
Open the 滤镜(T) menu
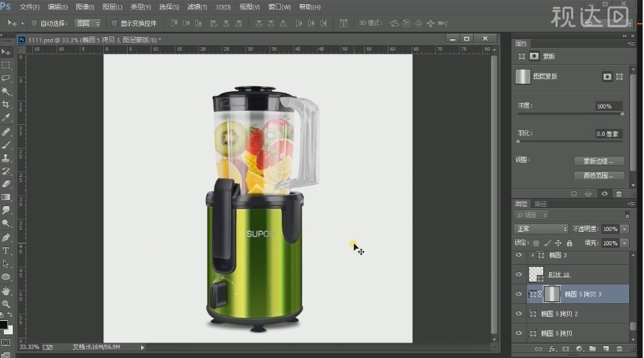pos(197,7)
